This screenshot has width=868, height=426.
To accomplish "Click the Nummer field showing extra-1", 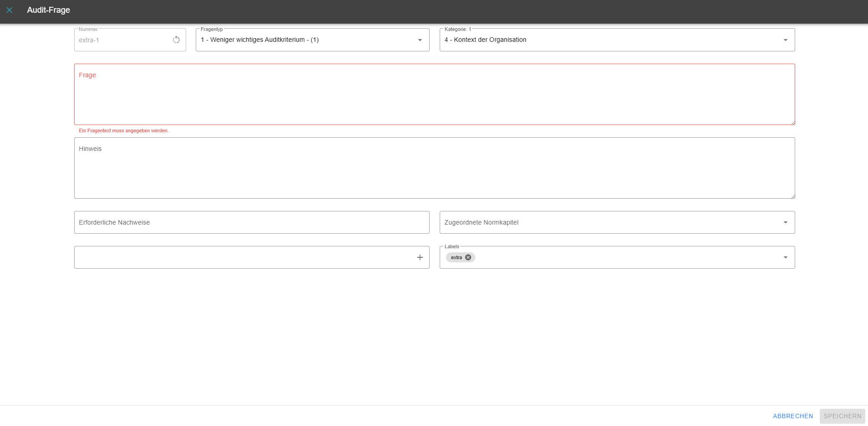I will pos(122,40).
